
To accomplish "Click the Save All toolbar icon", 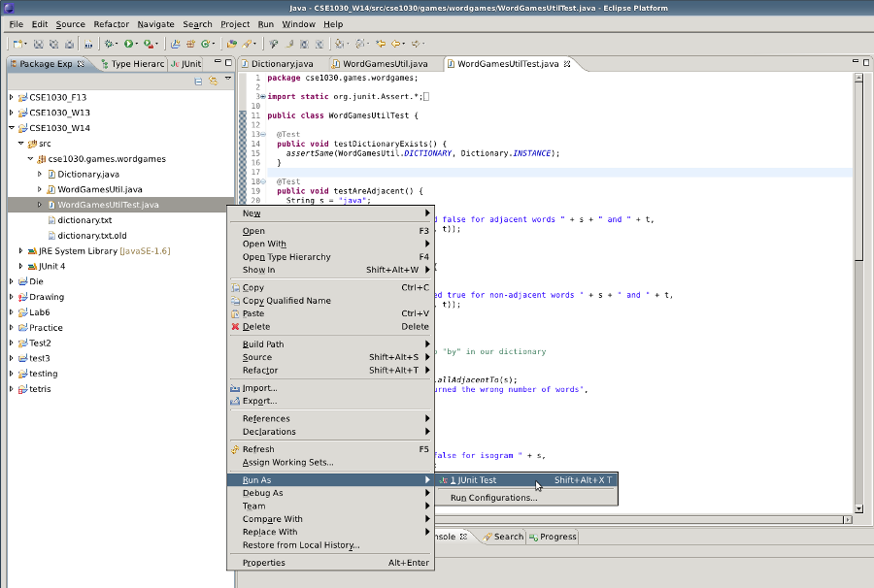I will tap(54, 44).
